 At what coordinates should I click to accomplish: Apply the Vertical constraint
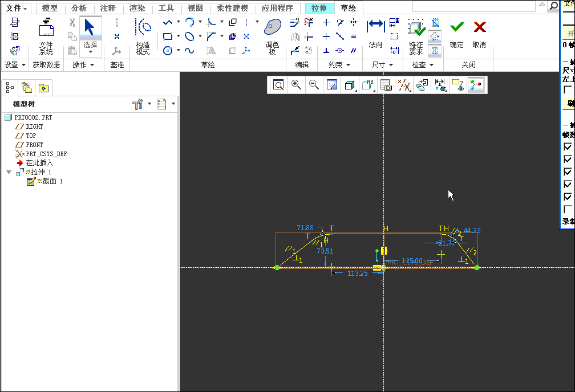pos(326,22)
